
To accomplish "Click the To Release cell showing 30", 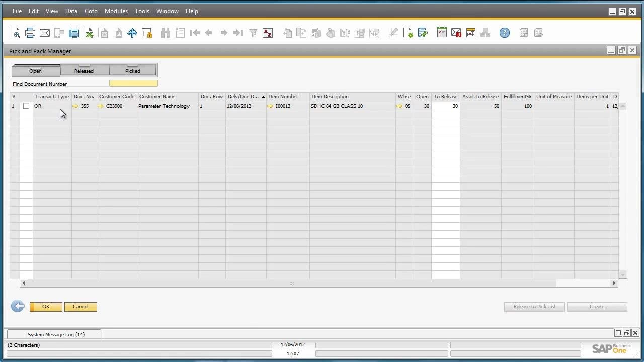I will point(445,106).
